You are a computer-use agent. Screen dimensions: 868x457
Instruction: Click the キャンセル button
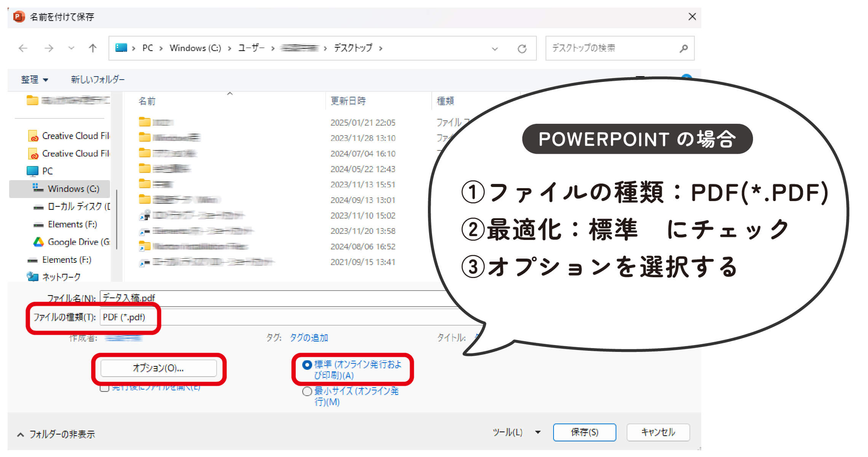tap(658, 432)
